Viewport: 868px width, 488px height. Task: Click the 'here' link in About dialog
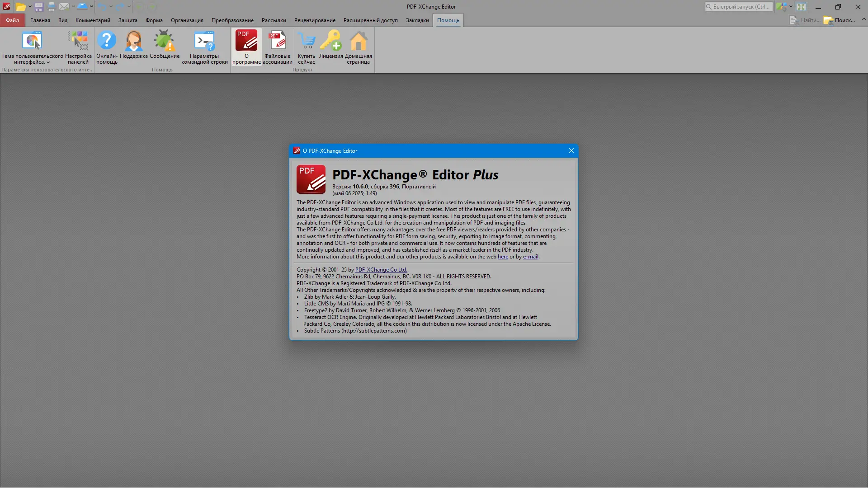click(503, 257)
